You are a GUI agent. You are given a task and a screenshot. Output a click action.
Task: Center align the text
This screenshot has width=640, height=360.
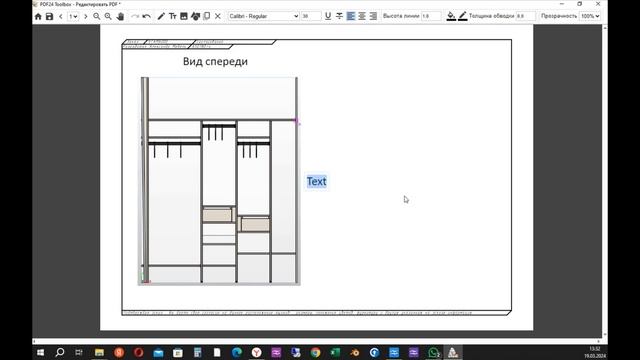pyautogui.click(x=362, y=16)
